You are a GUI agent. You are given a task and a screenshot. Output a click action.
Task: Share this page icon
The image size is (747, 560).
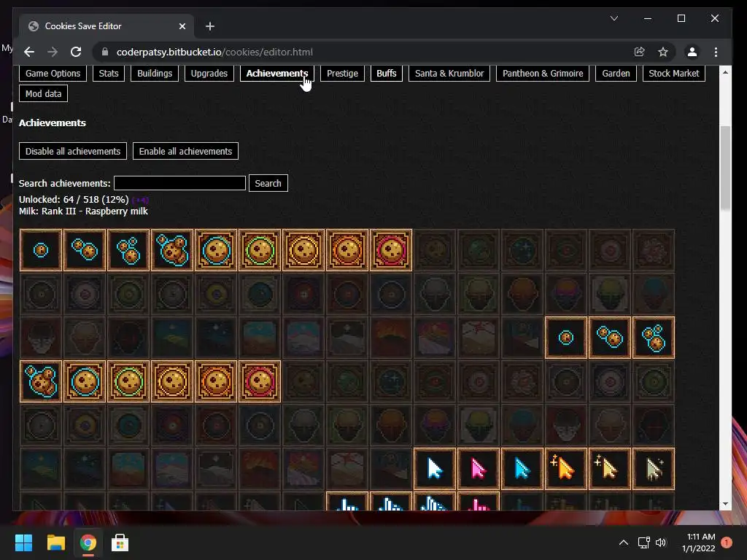(639, 52)
